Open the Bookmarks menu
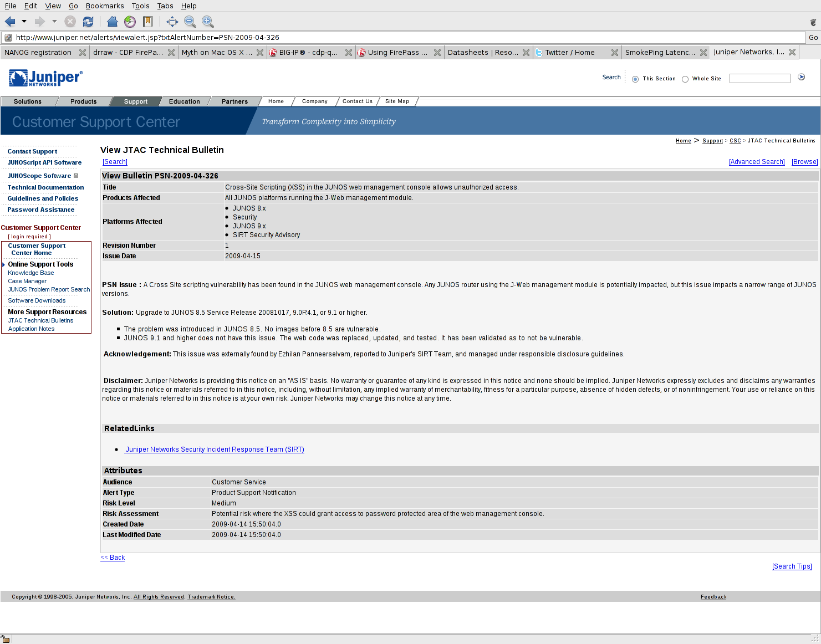 point(105,6)
